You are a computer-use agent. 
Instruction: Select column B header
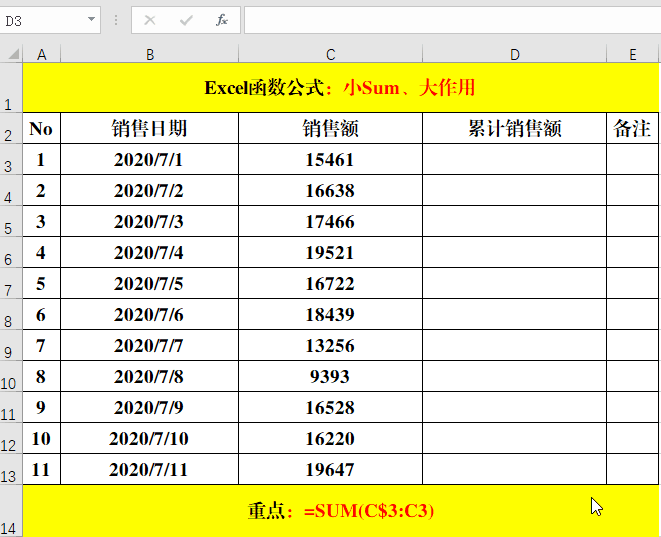(x=150, y=54)
